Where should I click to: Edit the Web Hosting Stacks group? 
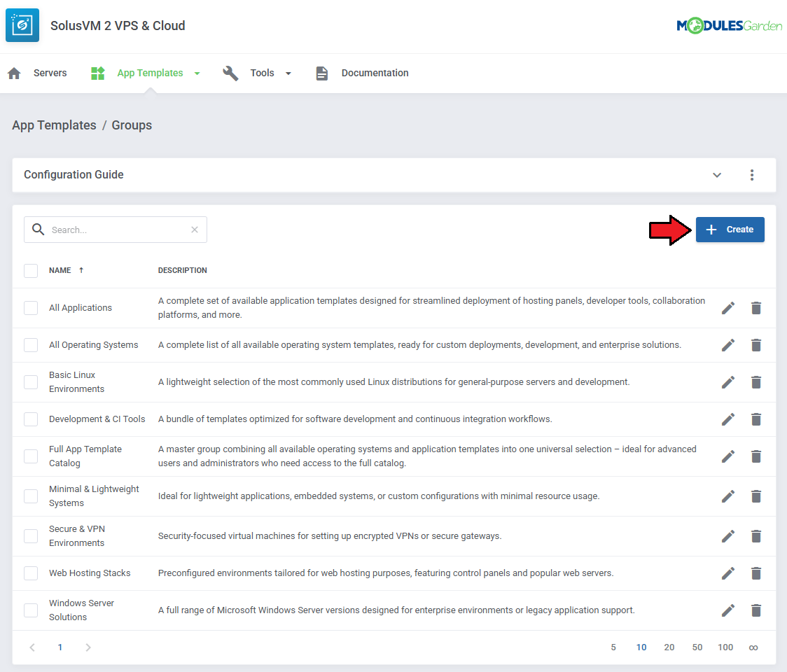point(727,573)
